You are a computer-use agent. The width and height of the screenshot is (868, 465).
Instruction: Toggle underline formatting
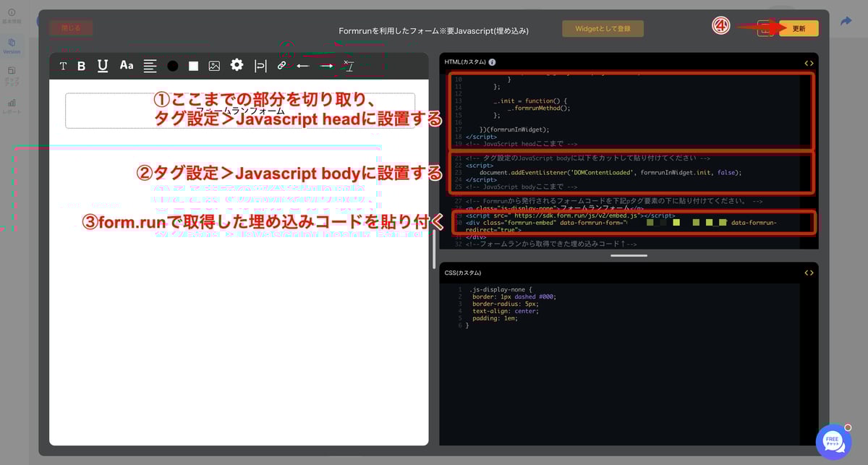[103, 66]
